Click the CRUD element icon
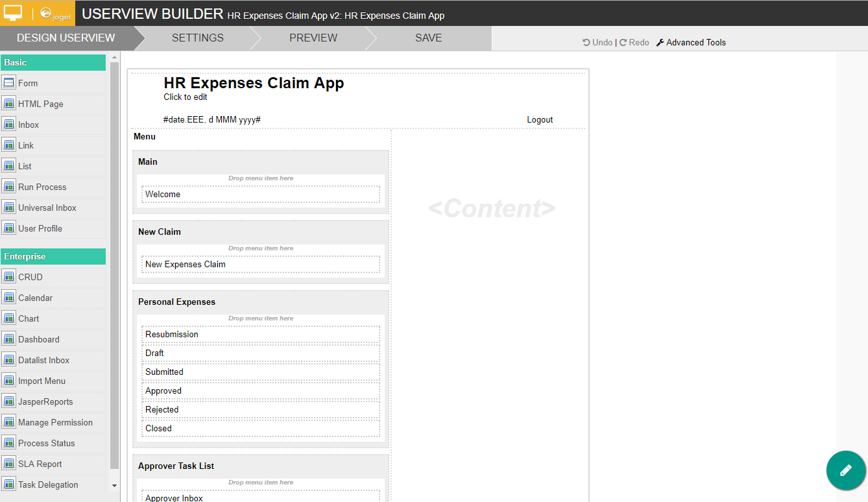This screenshot has height=502, width=868. (8, 276)
